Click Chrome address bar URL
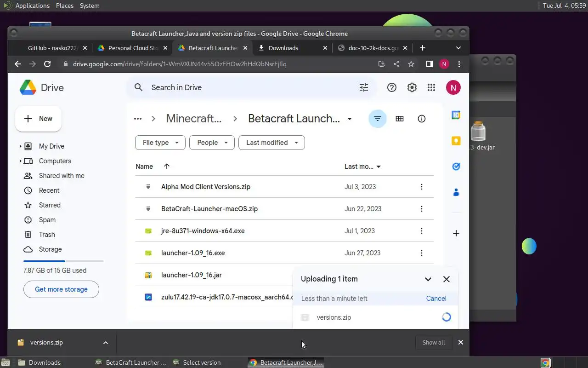This screenshot has width=588, height=368. coord(180,64)
